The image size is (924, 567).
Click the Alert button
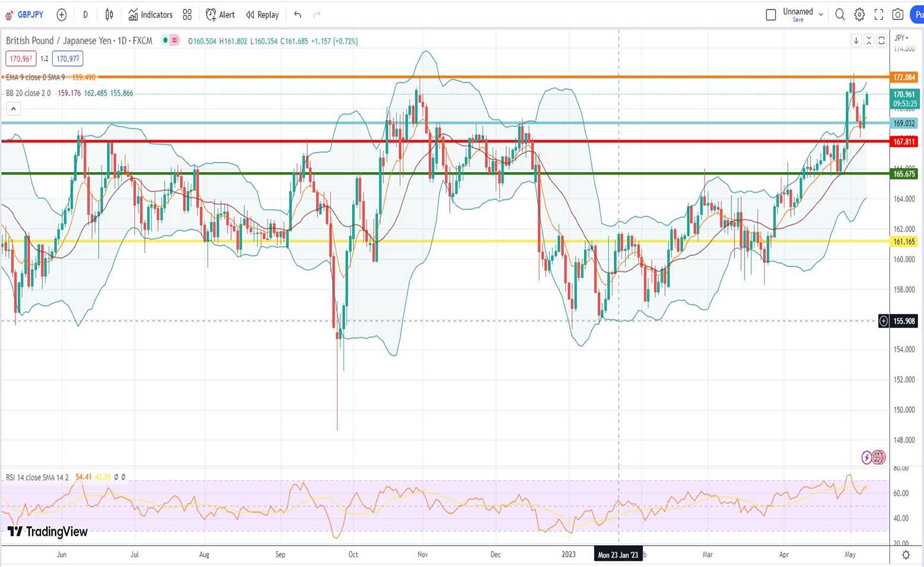[220, 15]
